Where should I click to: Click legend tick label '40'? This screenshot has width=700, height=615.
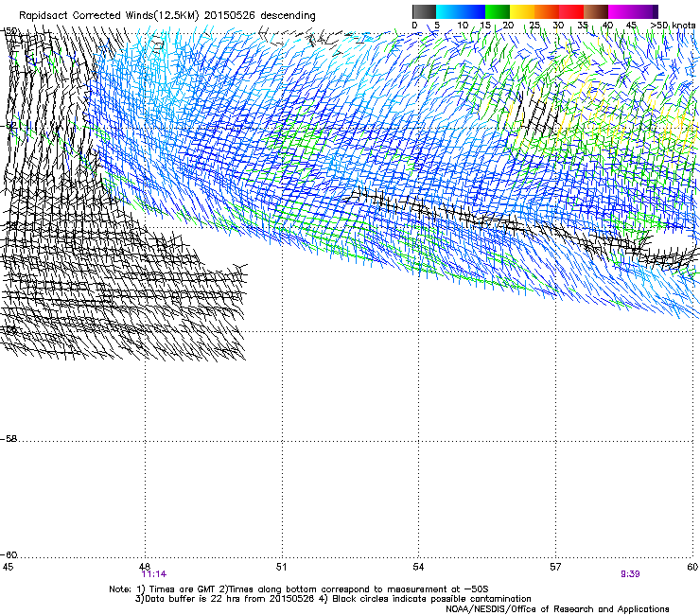607,26
